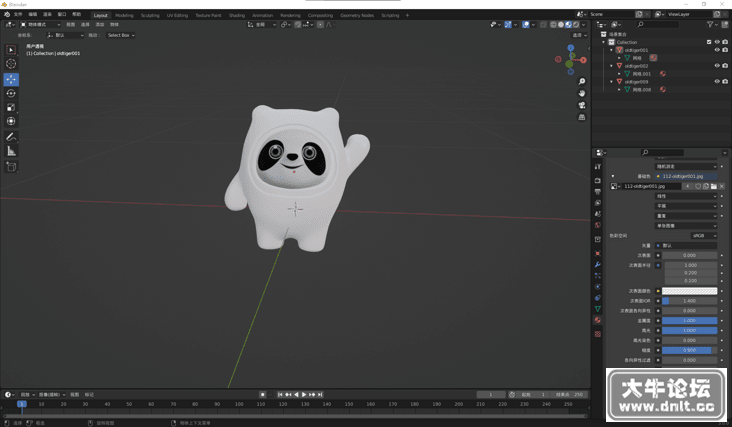This screenshot has height=427, width=732.
Task: Open the World properties tab
Action: pos(598,225)
